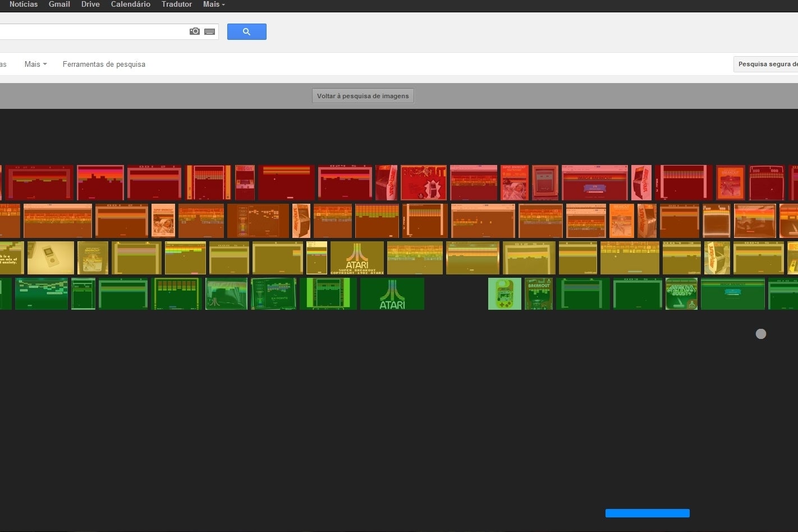Expand the Mais dropdown beside Ferramentas de pesquisa
798x532 pixels.
[x=35, y=65]
